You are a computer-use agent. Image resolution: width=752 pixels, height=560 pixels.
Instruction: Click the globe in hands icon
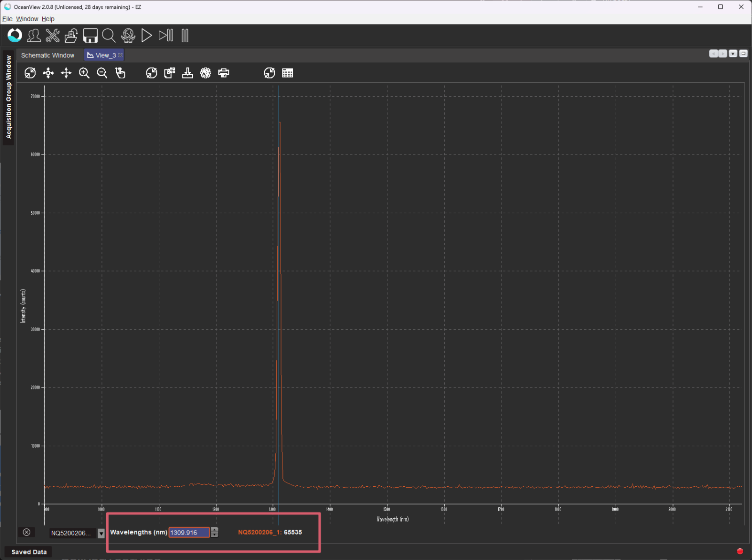pos(128,36)
